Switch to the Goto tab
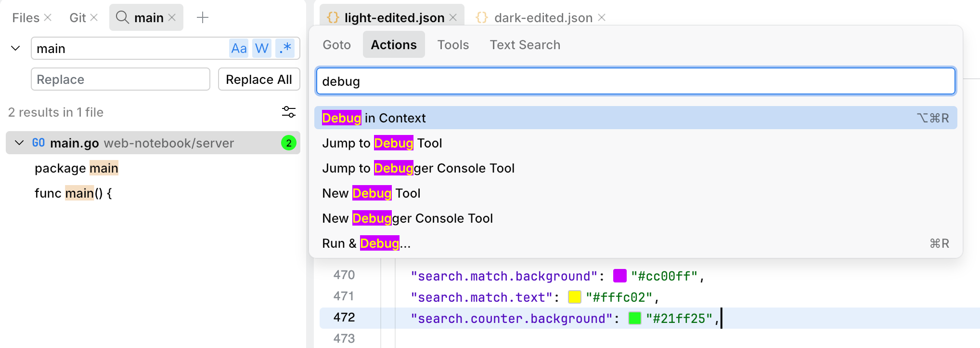 point(336,45)
